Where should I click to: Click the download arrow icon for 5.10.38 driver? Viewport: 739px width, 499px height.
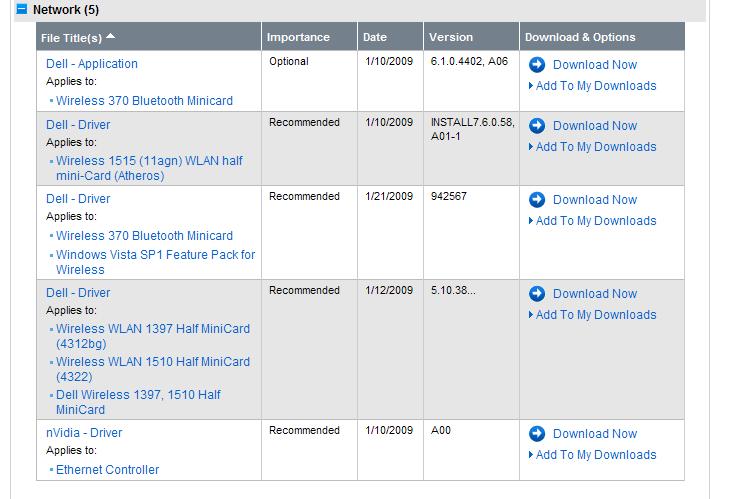click(x=537, y=294)
